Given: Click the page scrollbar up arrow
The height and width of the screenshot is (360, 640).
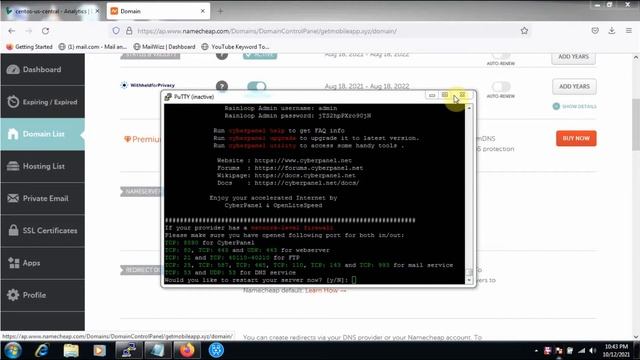Looking at the screenshot, I should (x=636, y=58).
